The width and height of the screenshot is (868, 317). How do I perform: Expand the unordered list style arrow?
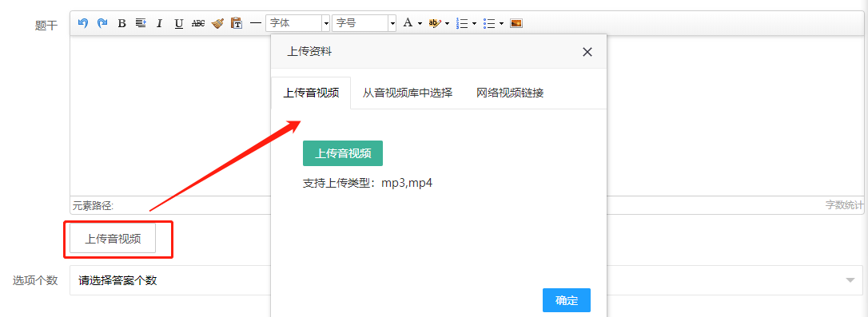click(501, 23)
